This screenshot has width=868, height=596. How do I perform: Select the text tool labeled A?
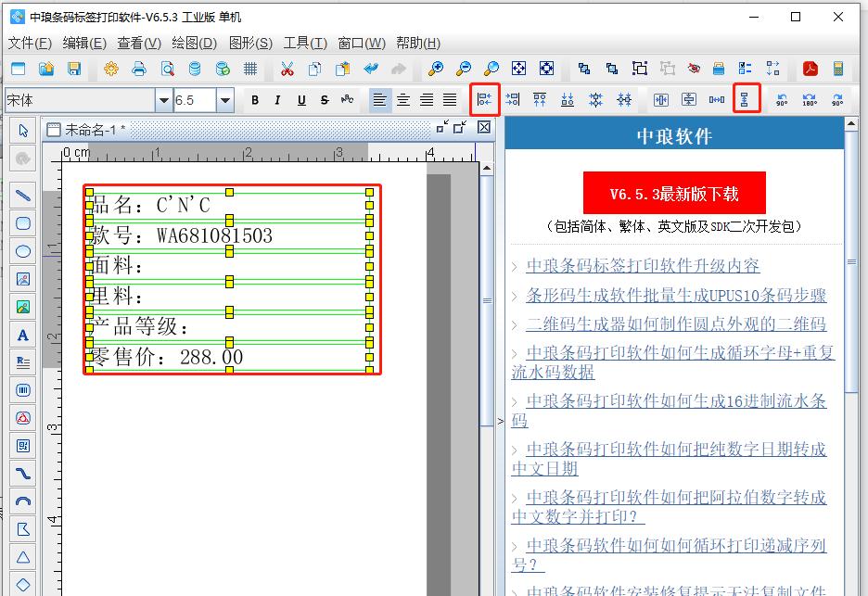[x=22, y=335]
